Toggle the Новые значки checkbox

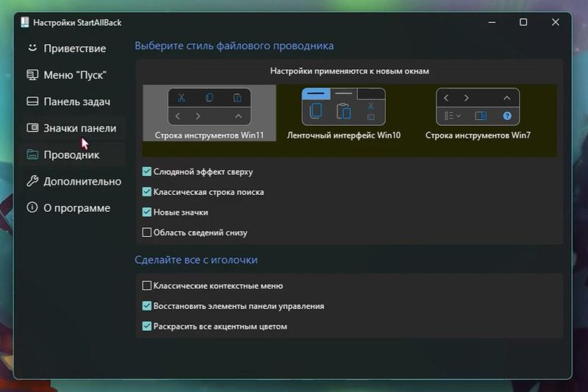146,213
